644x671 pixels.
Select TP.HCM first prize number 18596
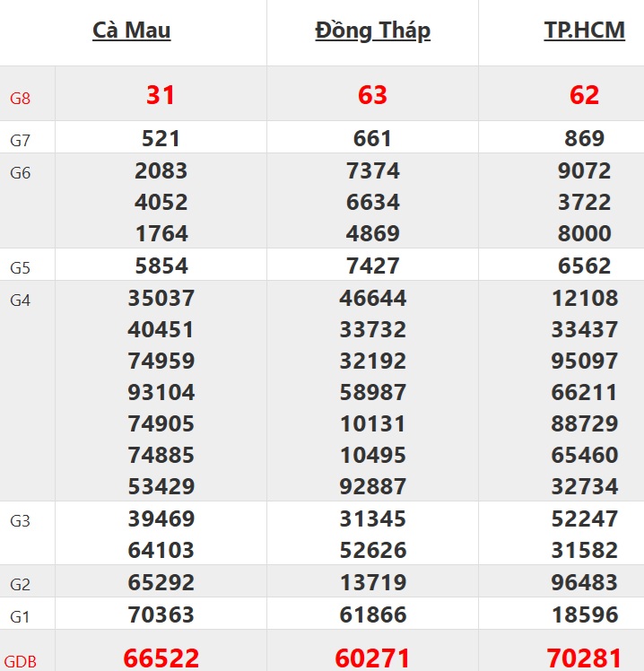584,615
